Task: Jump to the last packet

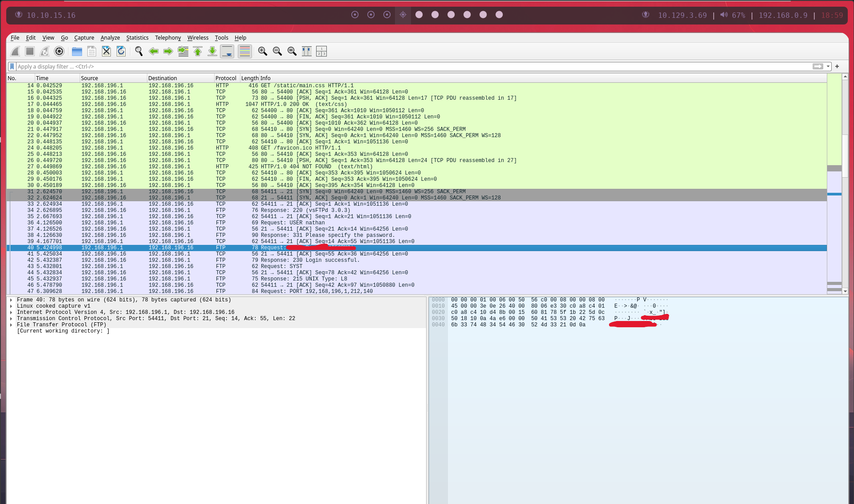Action: point(212,52)
